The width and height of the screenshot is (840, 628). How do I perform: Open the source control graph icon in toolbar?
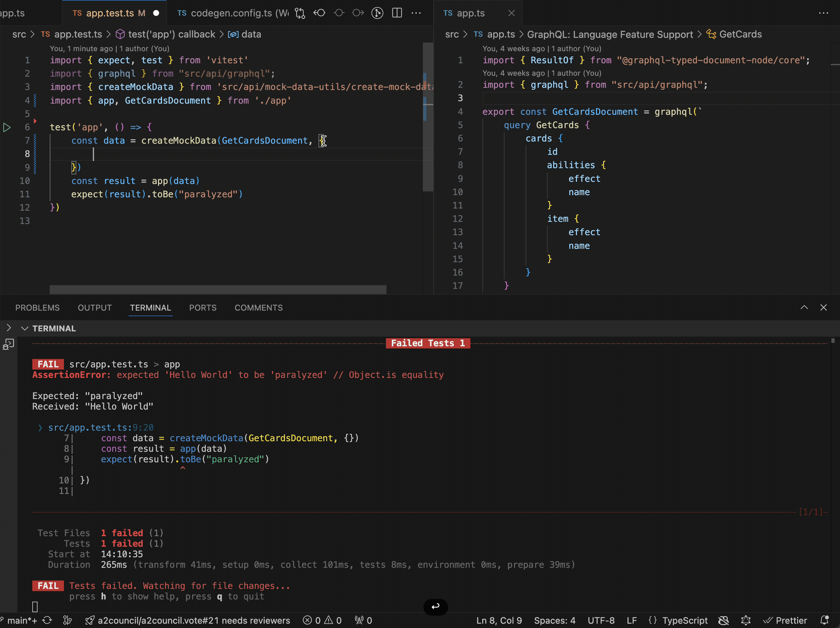point(377,12)
